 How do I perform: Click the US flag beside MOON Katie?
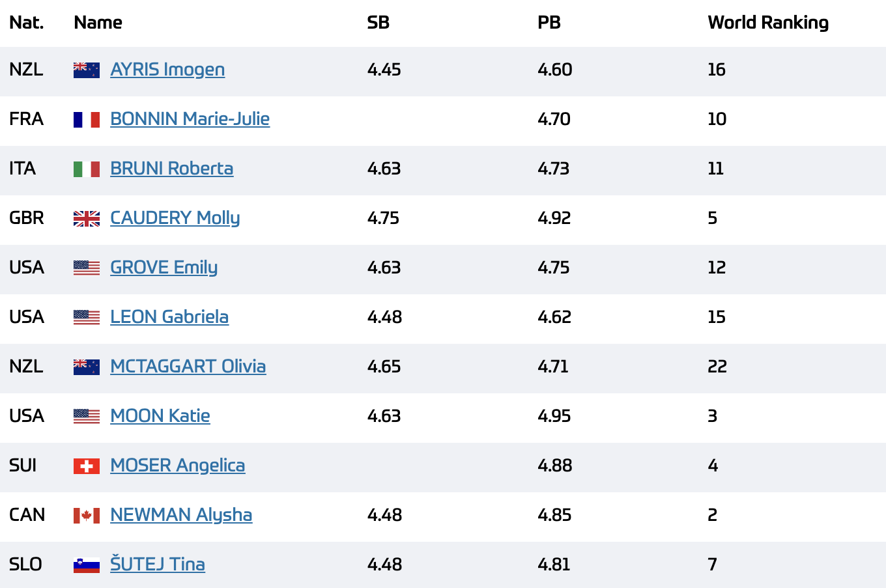[x=87, y=417]
